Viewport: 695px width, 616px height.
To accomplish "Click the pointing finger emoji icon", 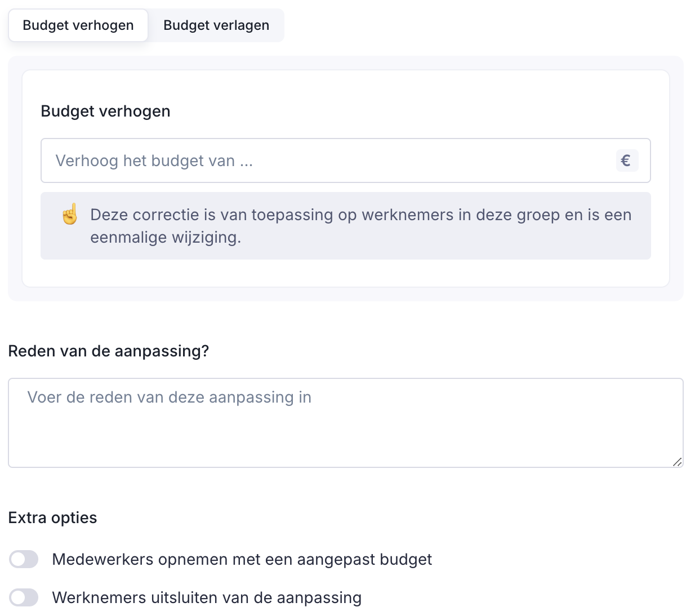I will [x=70, y=215].
